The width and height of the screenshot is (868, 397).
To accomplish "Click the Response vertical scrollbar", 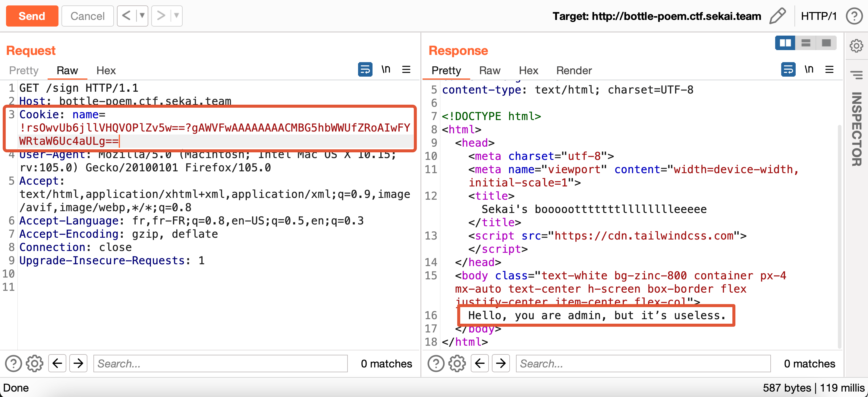I will click(840, 236).
